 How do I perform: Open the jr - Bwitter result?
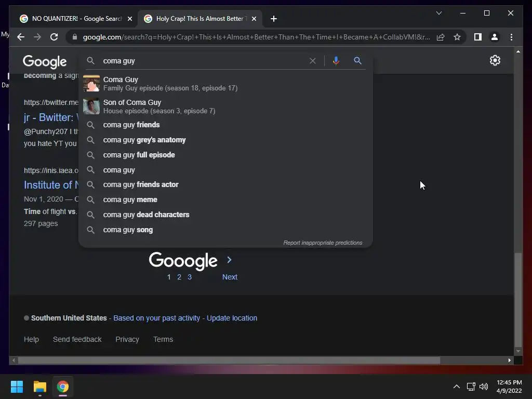point(51,117)
